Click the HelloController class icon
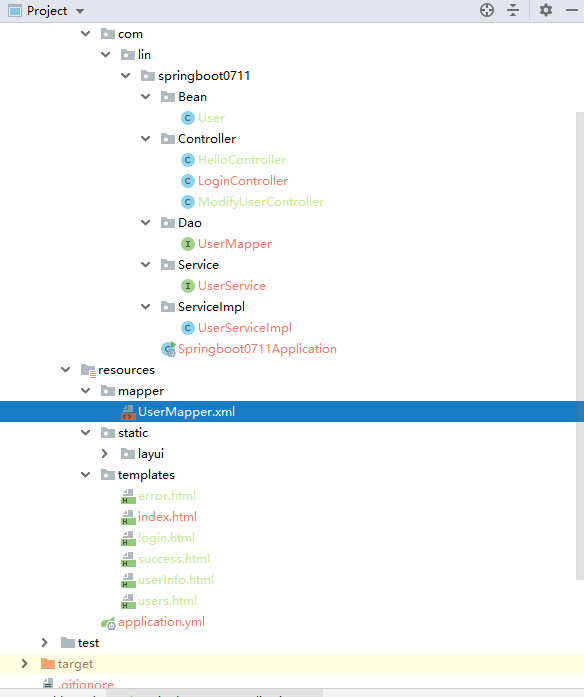The width and height of the screenshot is (584, 697). pyautogui.click(x=188, y=160)
